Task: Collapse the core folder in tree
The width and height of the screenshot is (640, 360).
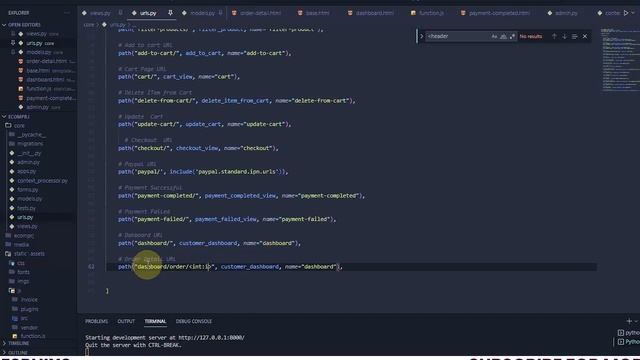Action: (19, 126)
